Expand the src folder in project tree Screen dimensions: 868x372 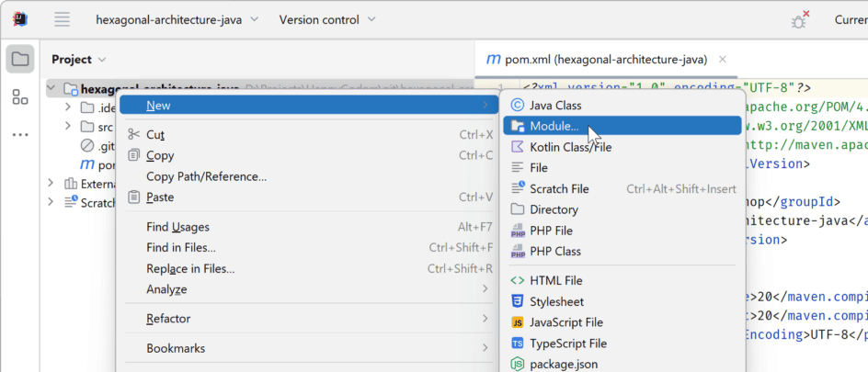(68, 127)
